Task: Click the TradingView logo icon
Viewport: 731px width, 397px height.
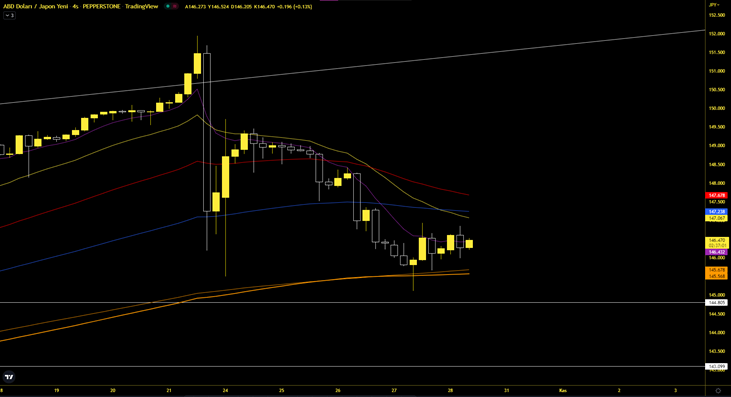Action: tap(9, 376)
